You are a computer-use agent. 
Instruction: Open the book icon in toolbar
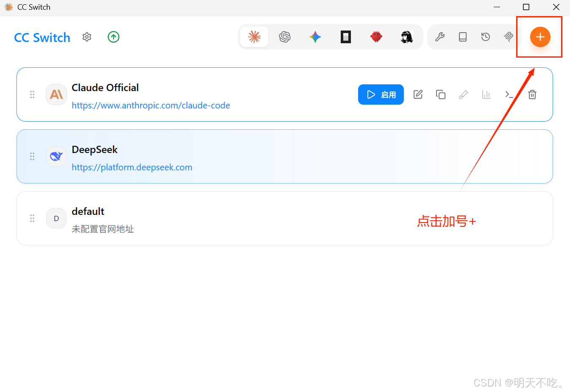463,37
